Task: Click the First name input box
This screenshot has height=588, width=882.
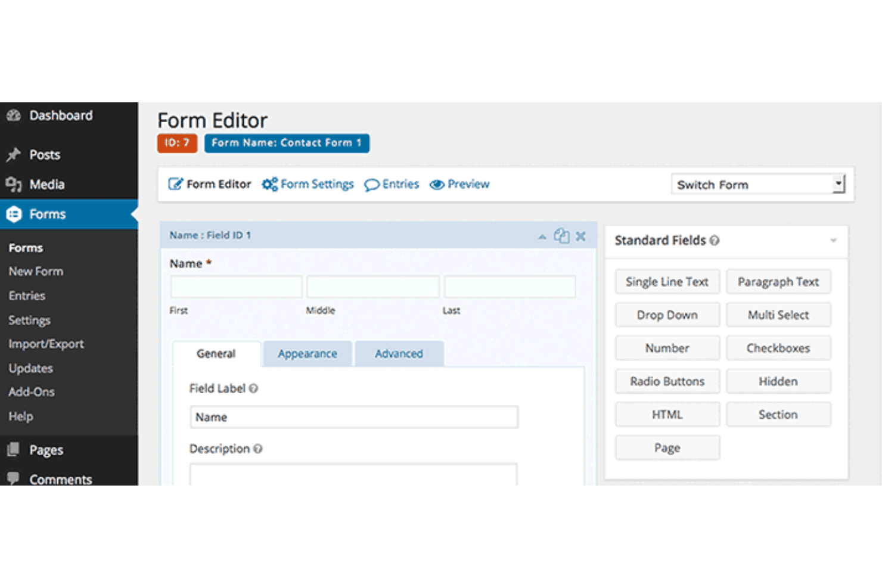Action: [x=236, y=287]
